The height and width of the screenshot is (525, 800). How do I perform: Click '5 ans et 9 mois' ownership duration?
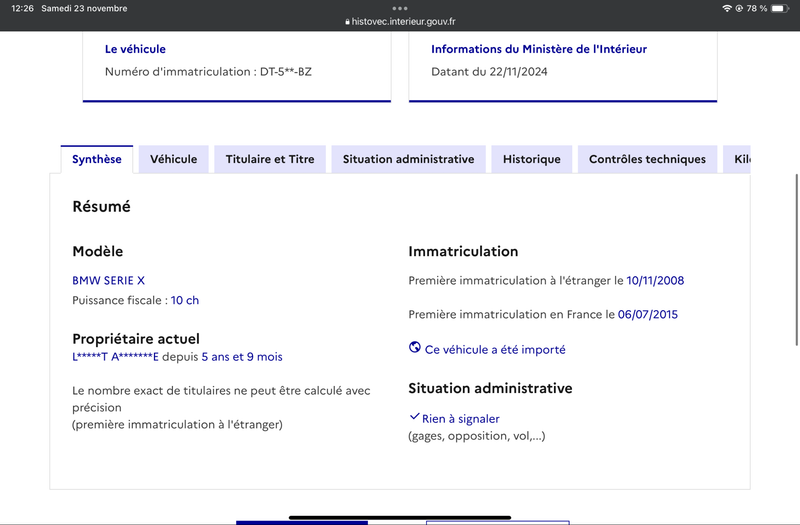pos(242,357)
